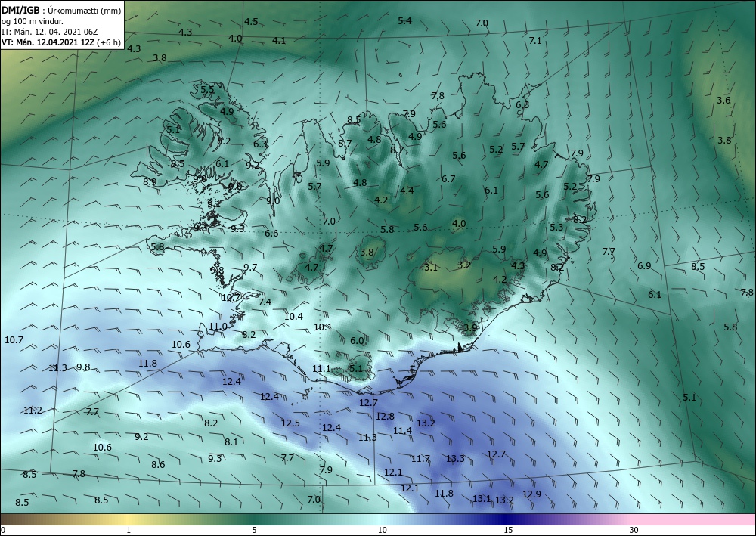This screenshot has width=756, height=536.
Task: Click the map value '3.2' on the glacier
Action: pos(464,265)
